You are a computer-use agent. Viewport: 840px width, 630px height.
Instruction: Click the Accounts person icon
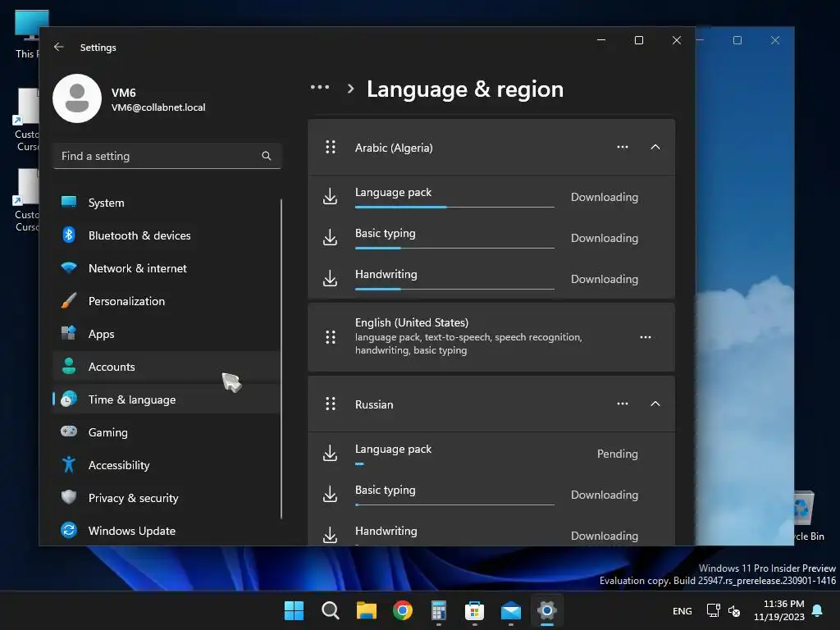pos(69,366)
